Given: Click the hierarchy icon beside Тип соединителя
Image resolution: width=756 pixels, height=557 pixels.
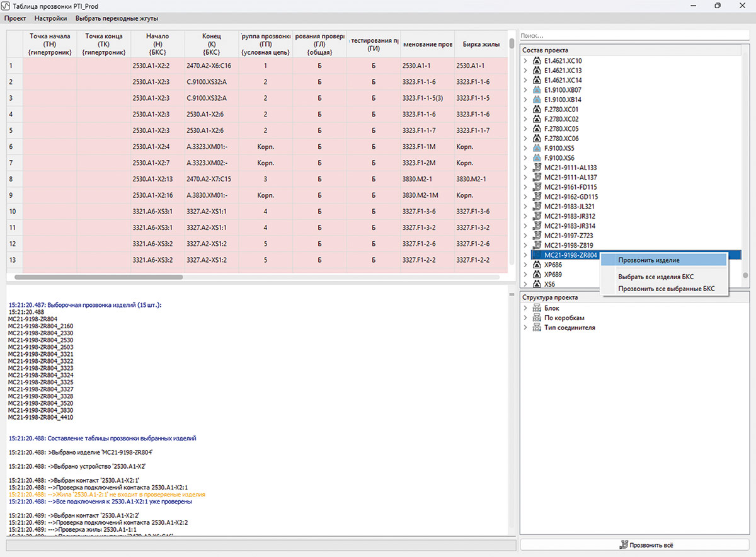Looking at the screenshot, I should coord(537,328).
